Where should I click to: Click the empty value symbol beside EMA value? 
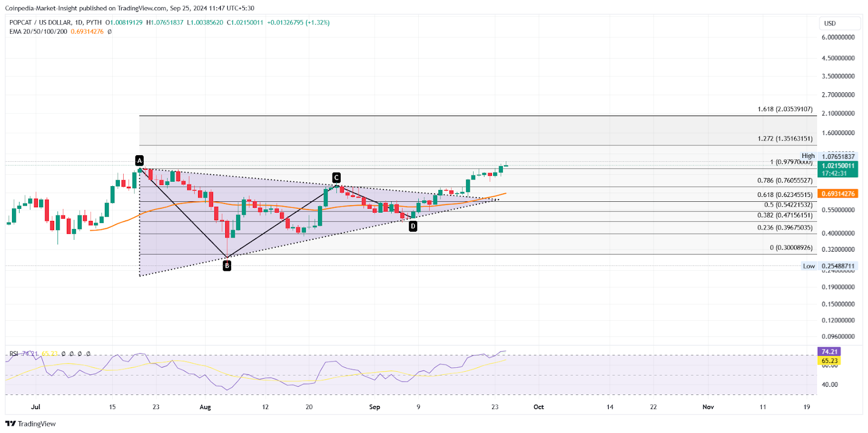[110, 31]
